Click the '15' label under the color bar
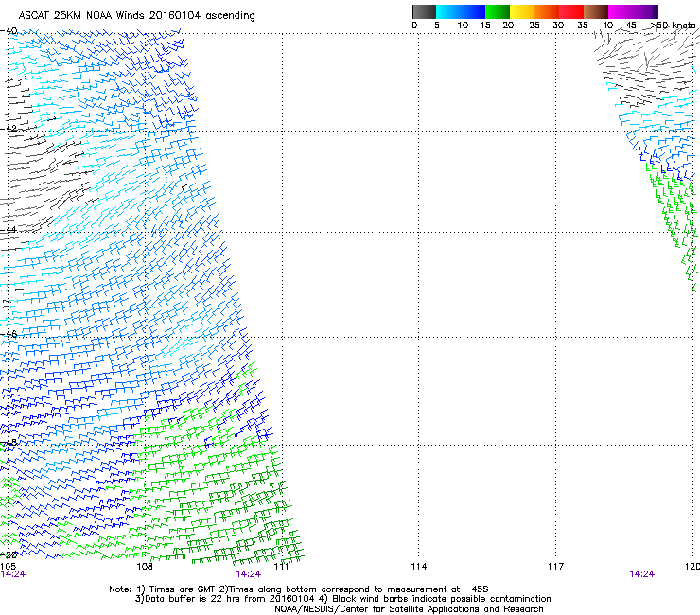This screenshot has height=615, width=700. pyautogui.click(x=485, y=26)
